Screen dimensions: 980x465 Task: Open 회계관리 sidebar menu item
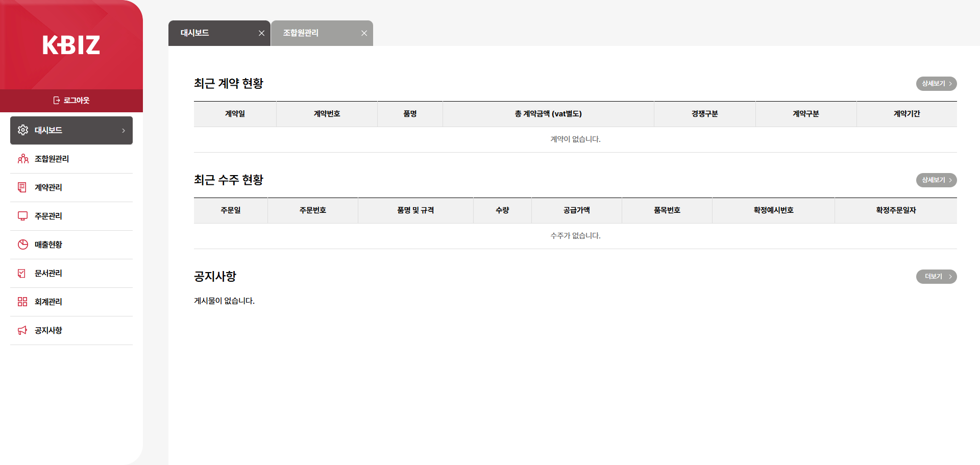click(x=71, y=302)
